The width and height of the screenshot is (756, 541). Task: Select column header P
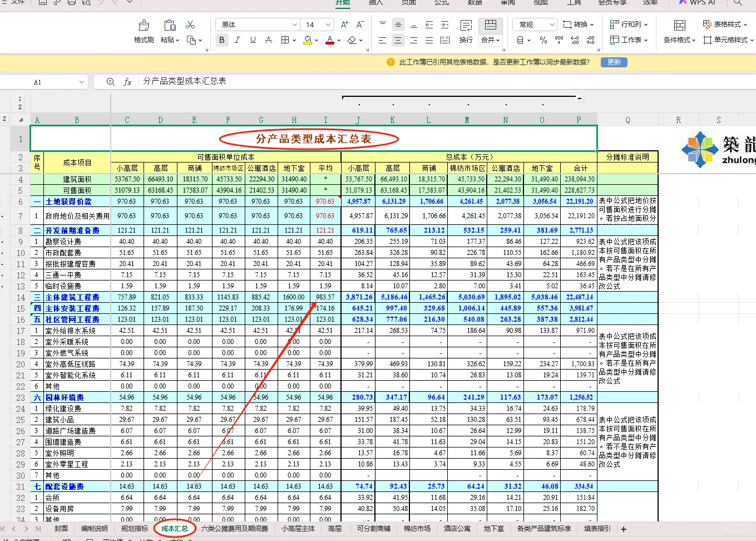(579, 120)
